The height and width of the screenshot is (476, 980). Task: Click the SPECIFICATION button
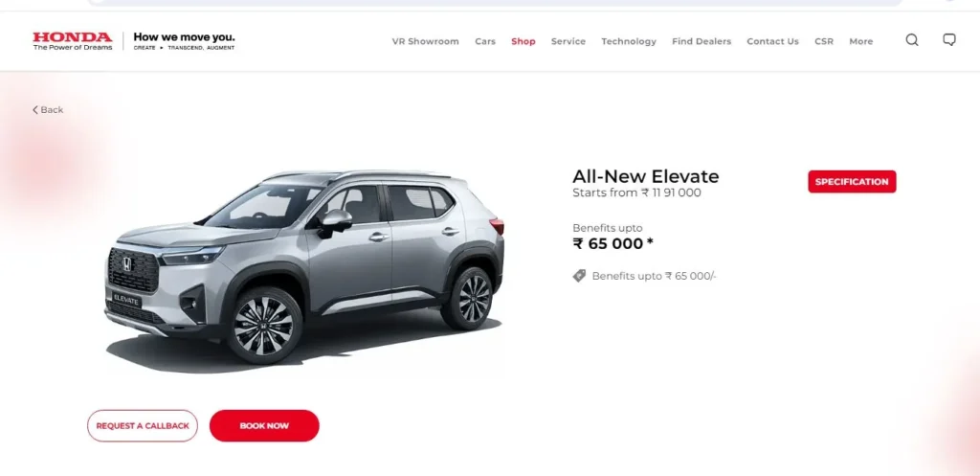(852, 181)
